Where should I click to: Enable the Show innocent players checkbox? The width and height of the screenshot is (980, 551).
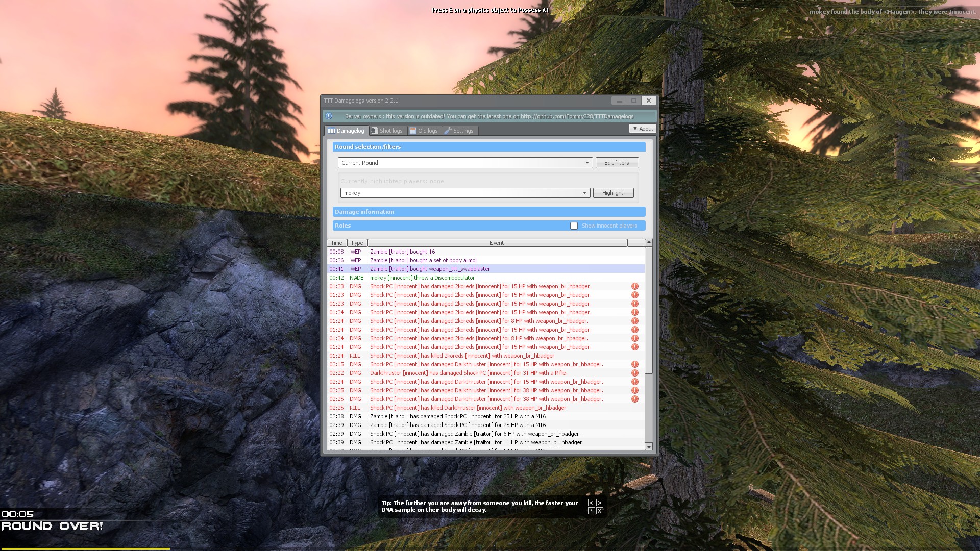click(x=574, y=226)
